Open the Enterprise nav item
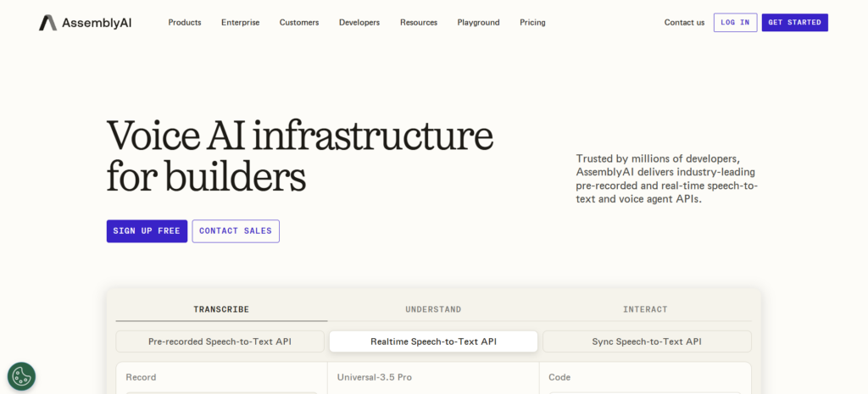Image resolution: width=868 pixels, height=394 pixels. [x=240, y=23]
